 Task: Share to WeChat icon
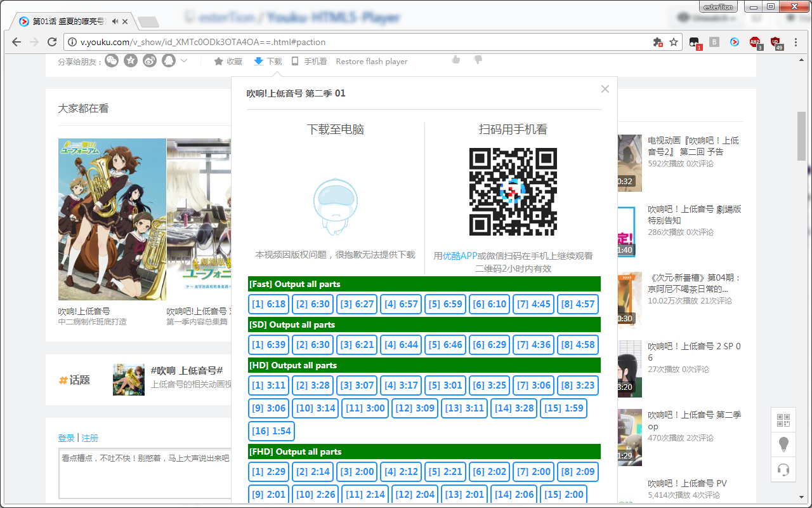[x=112, y=61]
